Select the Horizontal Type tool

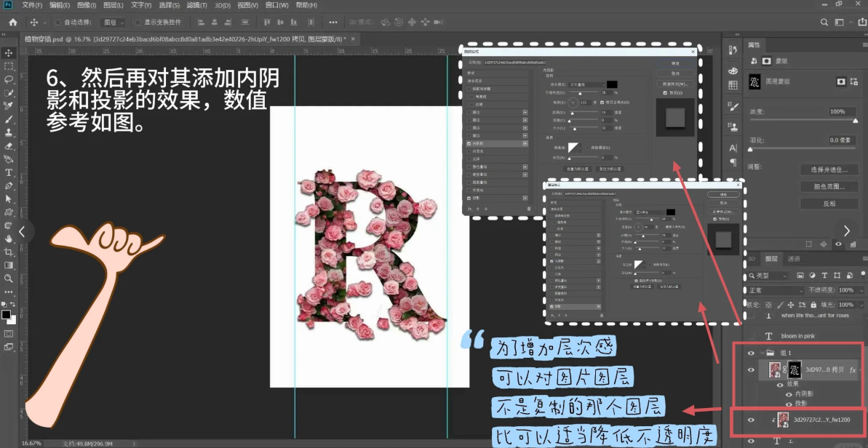tap(9, 172)
